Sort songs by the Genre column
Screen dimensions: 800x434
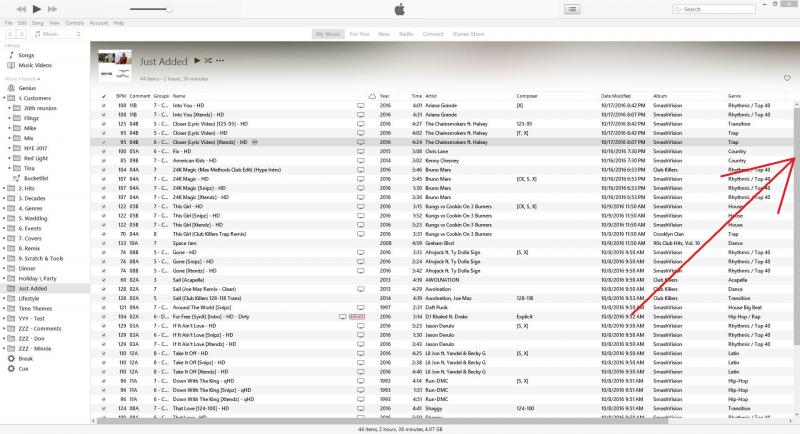(x=734, y=96)
